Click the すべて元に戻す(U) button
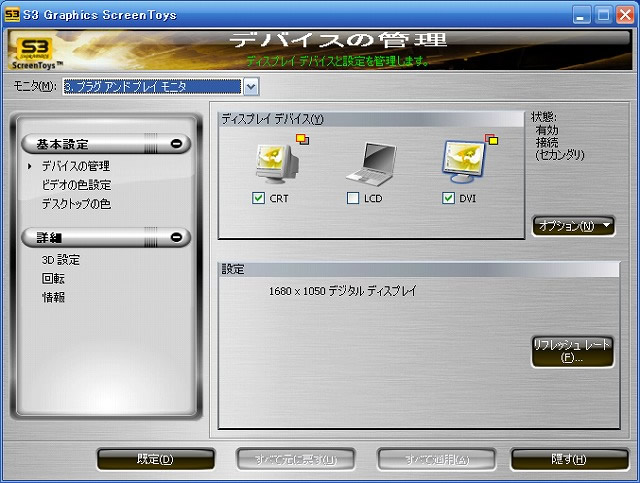Viewport: 640px width, 483px height. (x=296, y=459)
